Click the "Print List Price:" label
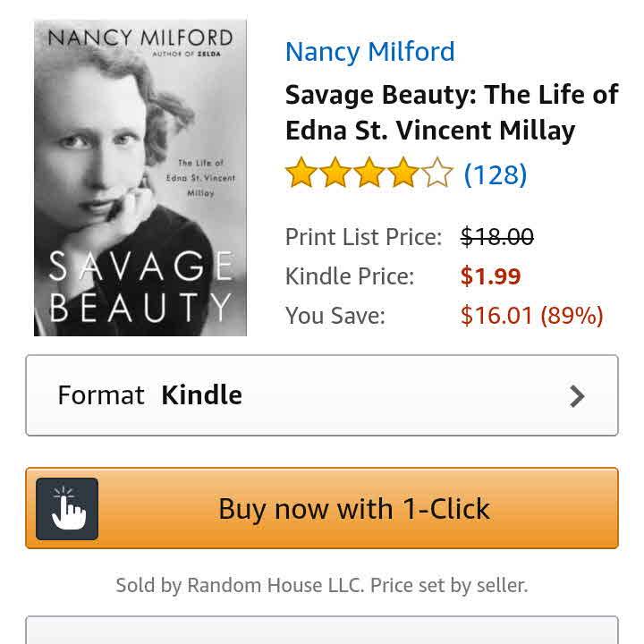The width and height of the screenshot is (644, 644). point(363,237)
